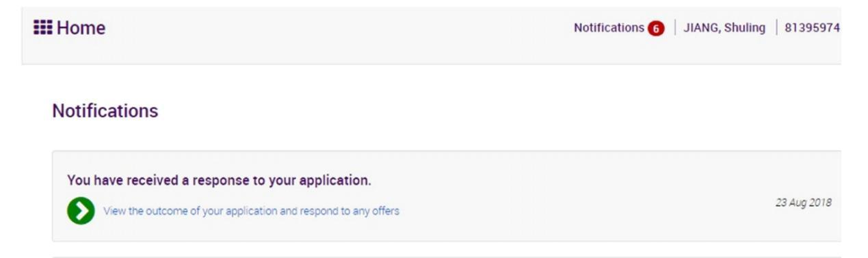Click the white space above the Notifications heading
Screen dimensions: 868x258
click(445, 82)
